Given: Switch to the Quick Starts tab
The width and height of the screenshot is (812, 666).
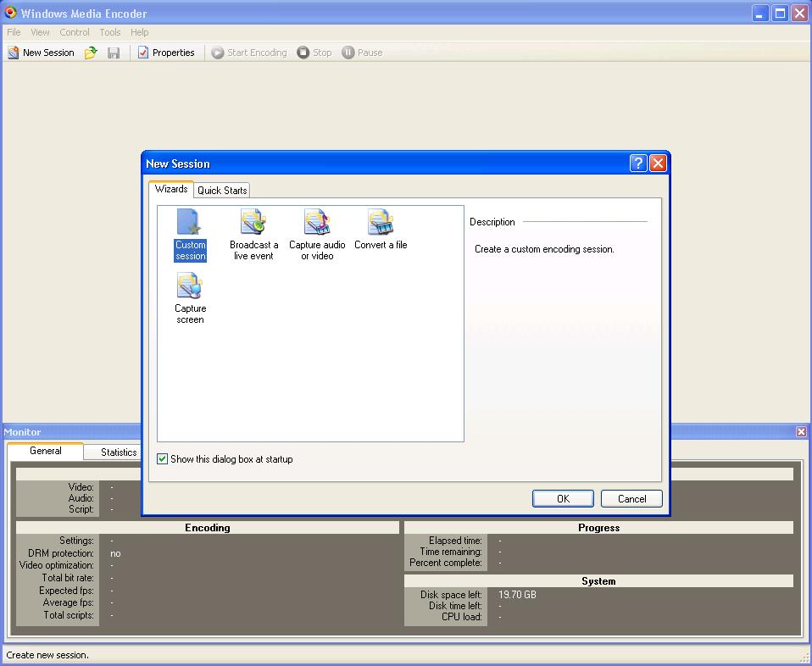Looking at the screenshot, I should pyautogui.click(x=222, y=190).
